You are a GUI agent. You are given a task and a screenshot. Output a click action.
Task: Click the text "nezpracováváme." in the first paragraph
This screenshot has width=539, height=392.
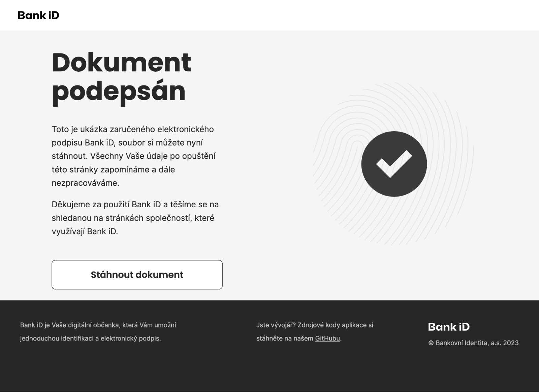tap(86, 183)
